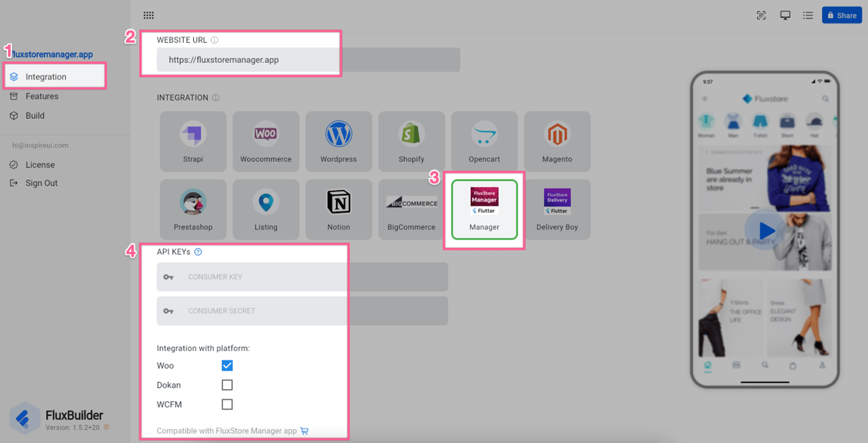This screenshot has width=868, height=443.
Task: Select the Woocommerce integration tile
Action: click(266, 142)
